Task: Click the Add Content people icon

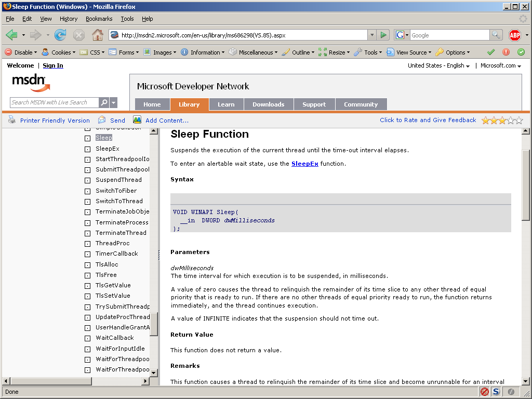Action: 137,120
